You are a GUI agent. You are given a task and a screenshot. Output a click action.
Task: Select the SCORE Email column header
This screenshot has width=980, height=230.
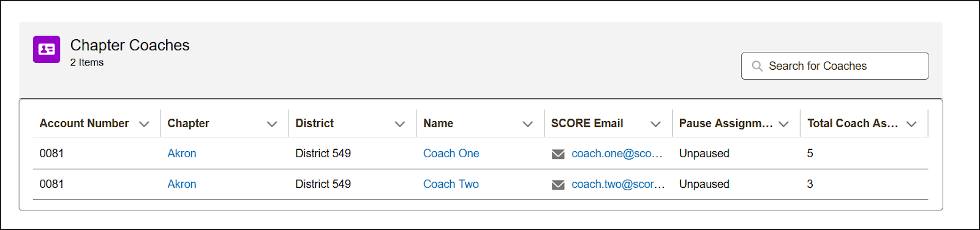coord(587,124)
